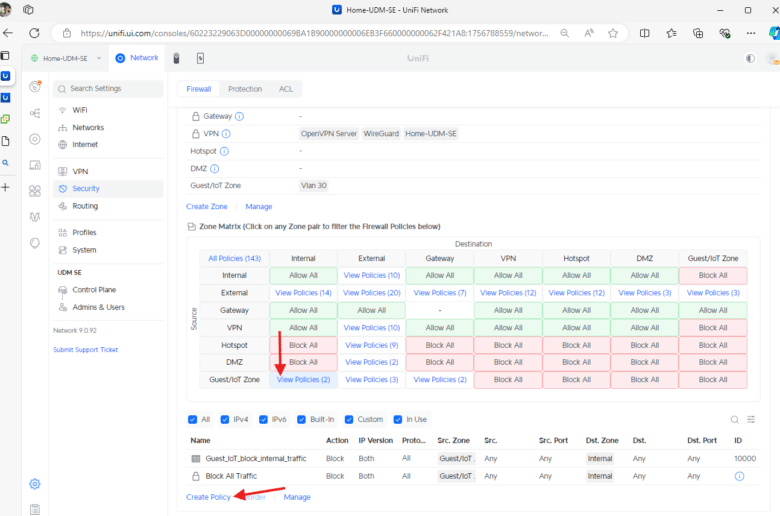Refresh the page with reload icon
This screenshot has height=516, width=780.
point(34,33)
